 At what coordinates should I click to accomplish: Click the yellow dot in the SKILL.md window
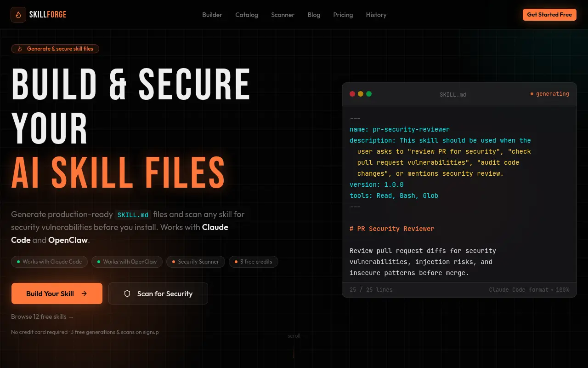click(361, 94)
